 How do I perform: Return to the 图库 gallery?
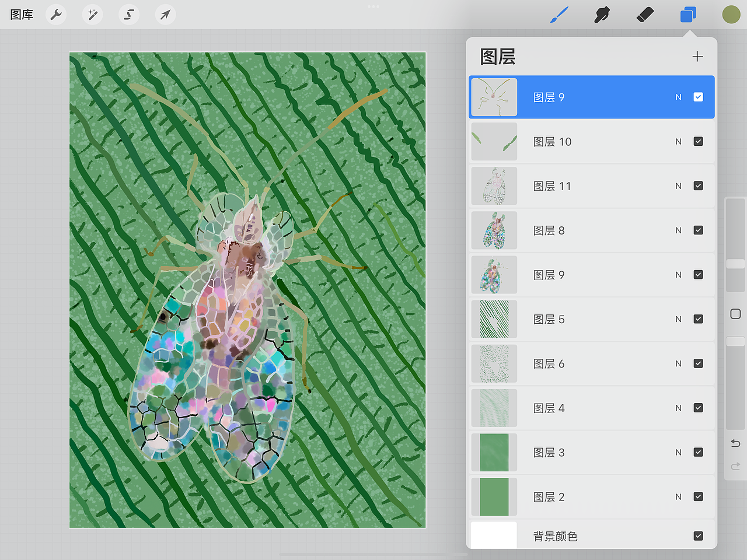[x=22, y=15]
